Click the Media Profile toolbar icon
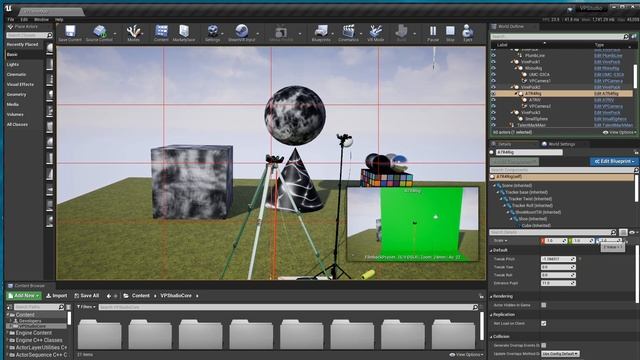This screenshot has height=360, width=640. [281, 31]
